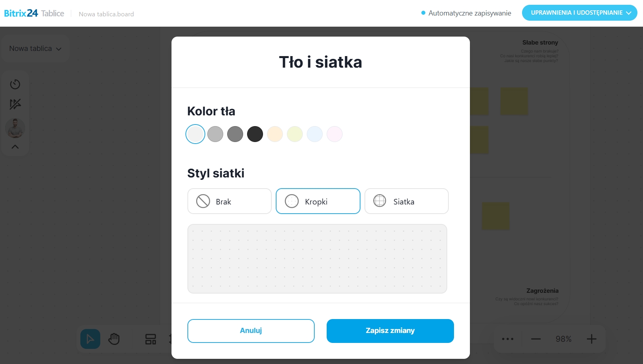
Task: Choose the Brak grid style option
Action: click(230, 201)
